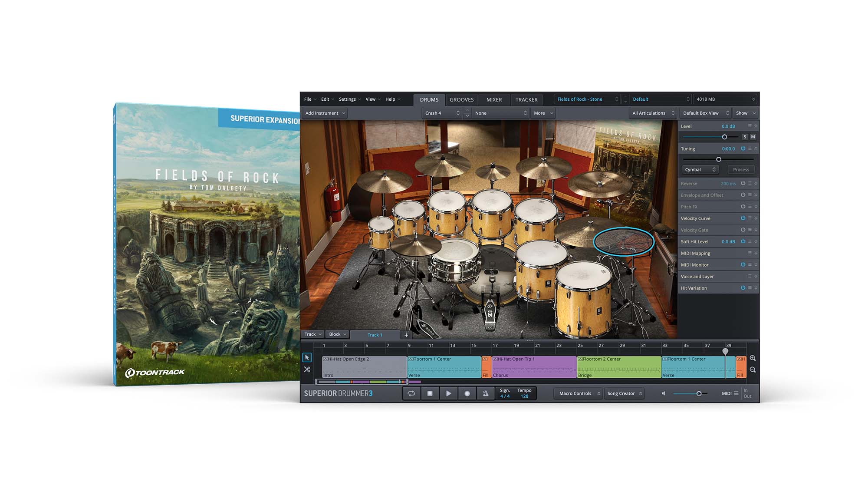868x485 pixels.
Task: Select the arrow pointer tool
Action: pos(307,357)
